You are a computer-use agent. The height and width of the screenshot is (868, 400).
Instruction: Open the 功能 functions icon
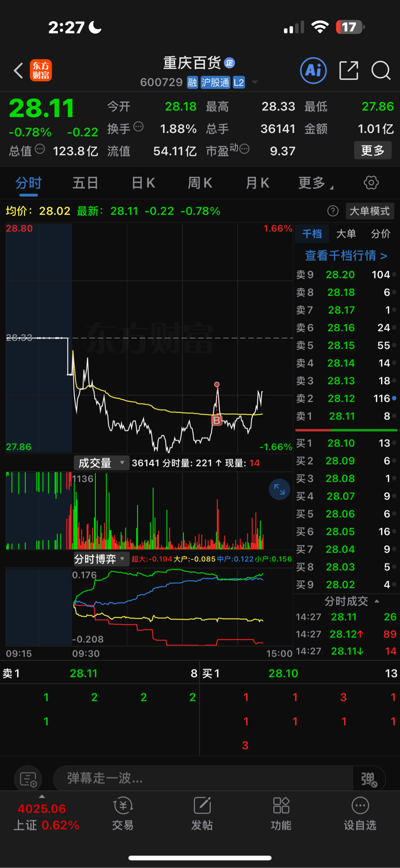(x=281, y=813)
